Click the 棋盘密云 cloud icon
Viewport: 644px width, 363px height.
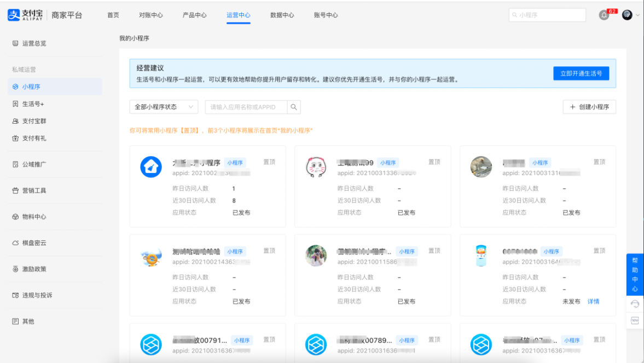15,243
